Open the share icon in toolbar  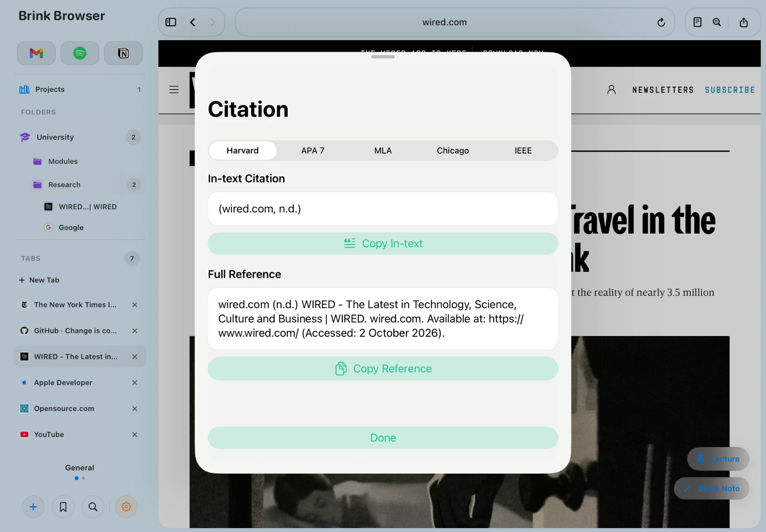744,22
